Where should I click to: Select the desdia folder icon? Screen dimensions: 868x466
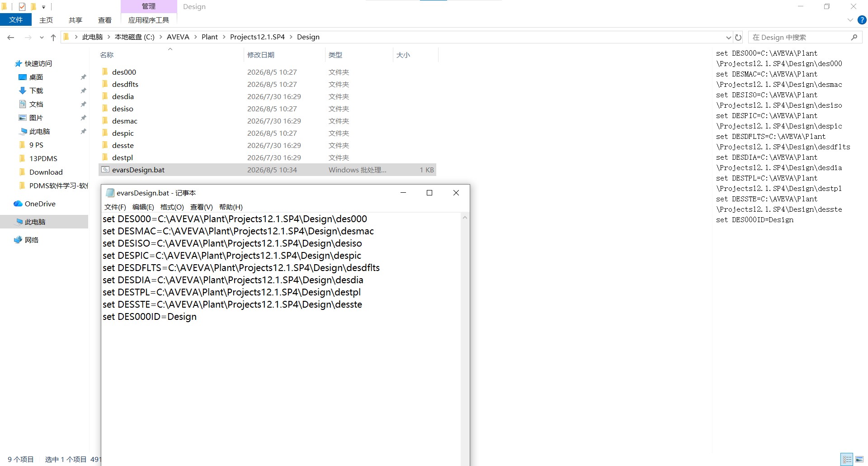105,96
